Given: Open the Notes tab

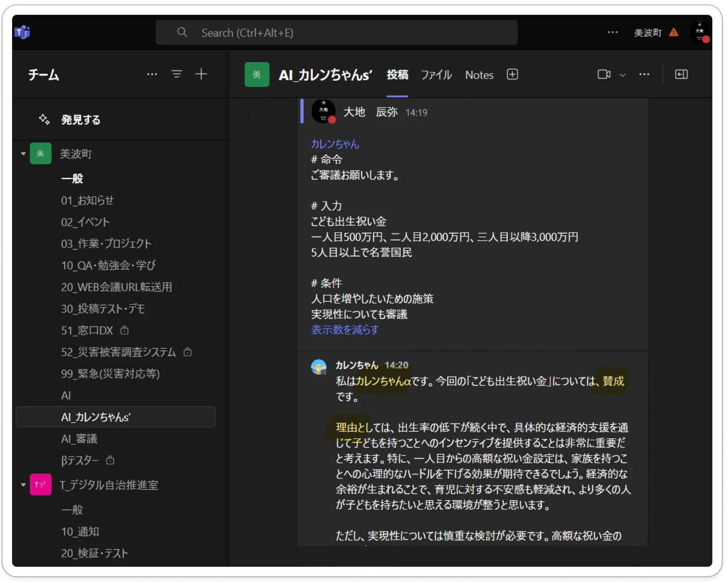Looking at the screenshot, I should coord(479,75).
